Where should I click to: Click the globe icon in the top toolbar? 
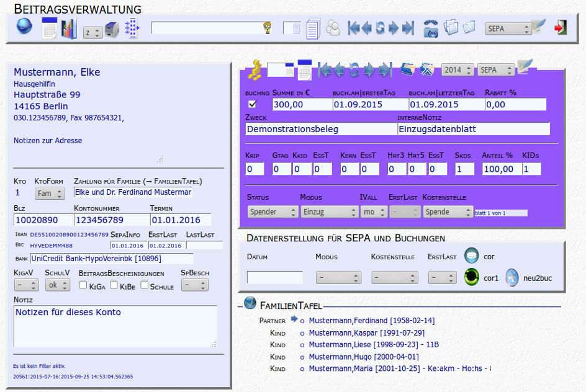24,27
